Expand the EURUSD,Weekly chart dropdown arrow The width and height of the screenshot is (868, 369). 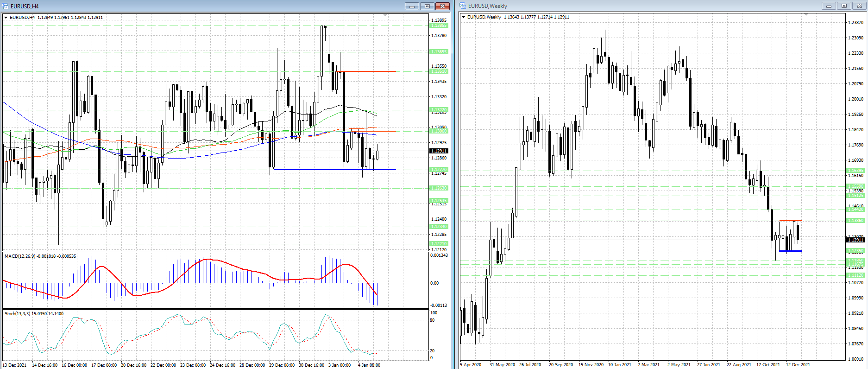pos(464,17)
